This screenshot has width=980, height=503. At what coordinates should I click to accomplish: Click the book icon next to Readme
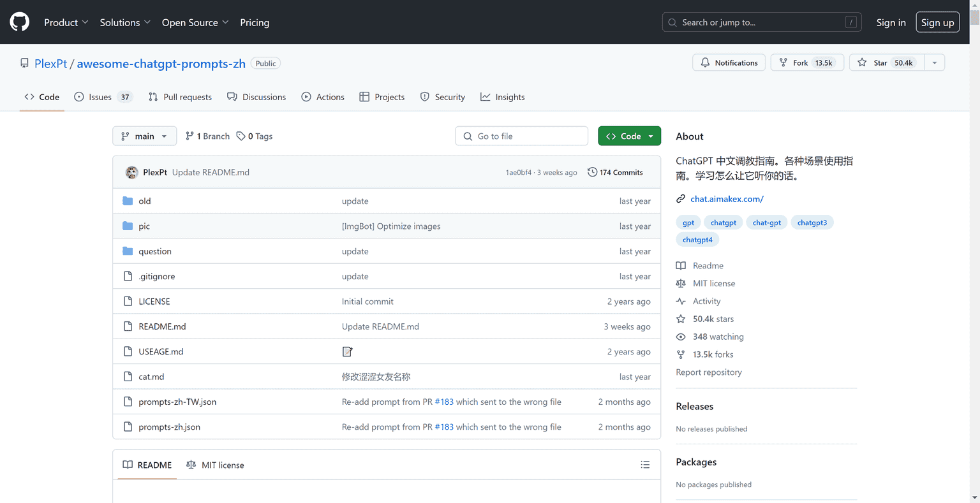click(x=681, y=266)
